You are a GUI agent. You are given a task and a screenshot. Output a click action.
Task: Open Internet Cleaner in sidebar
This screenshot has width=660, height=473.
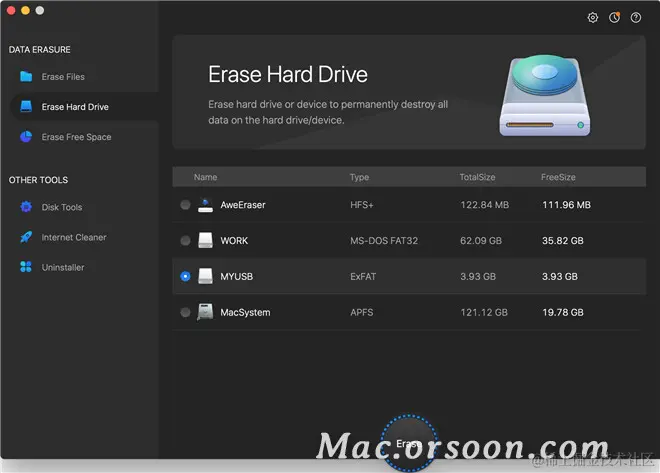click(74, 237)
